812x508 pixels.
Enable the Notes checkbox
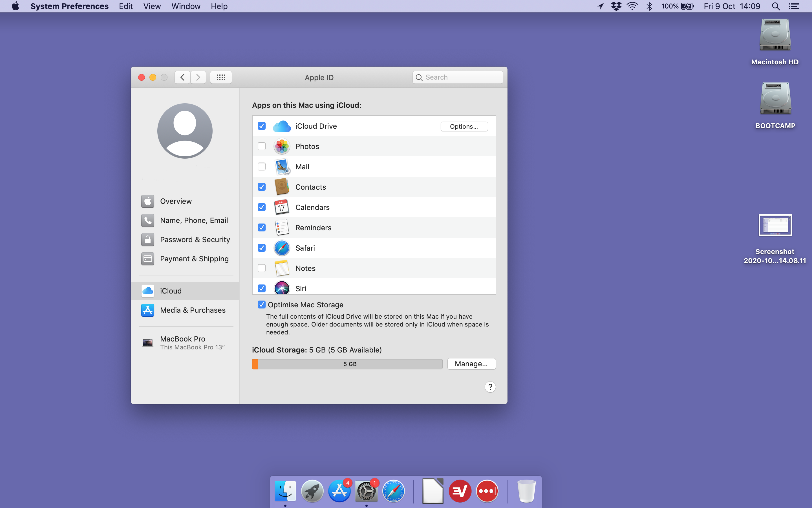[262, 268]
